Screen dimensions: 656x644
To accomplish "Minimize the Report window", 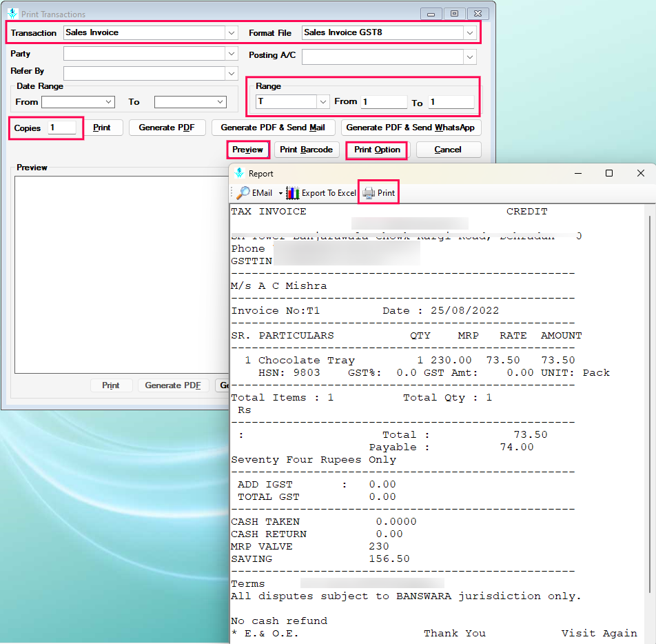I will coord(578,173).
